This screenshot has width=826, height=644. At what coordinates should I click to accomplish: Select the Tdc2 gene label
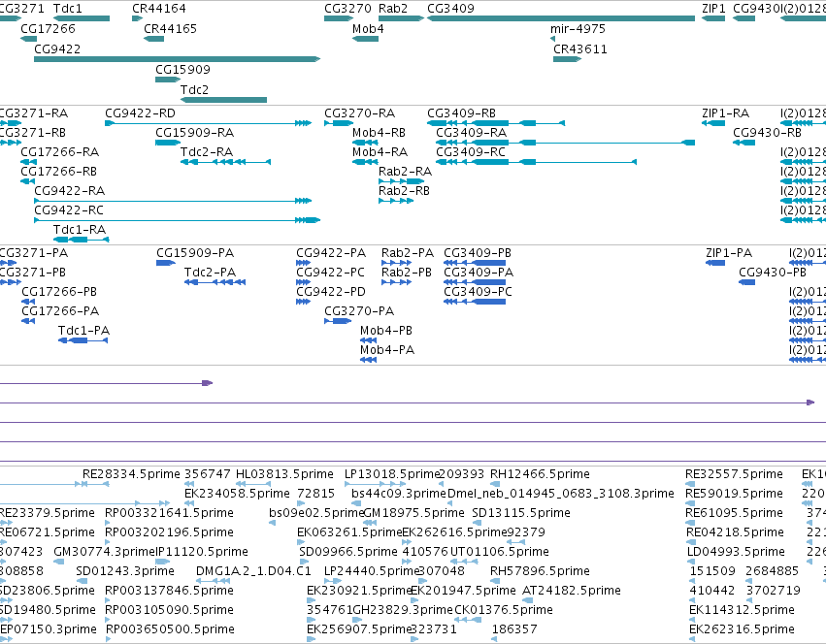pyautogui.click(x=194, y=90)
